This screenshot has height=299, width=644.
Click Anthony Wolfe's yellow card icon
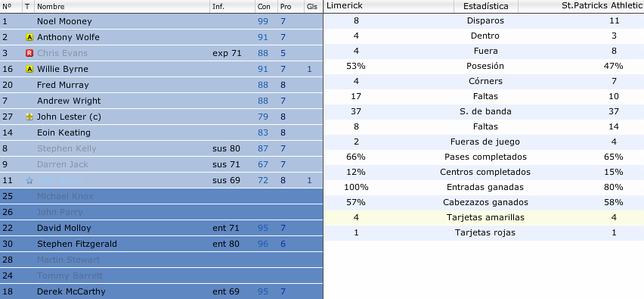click(x=29, y=37)
